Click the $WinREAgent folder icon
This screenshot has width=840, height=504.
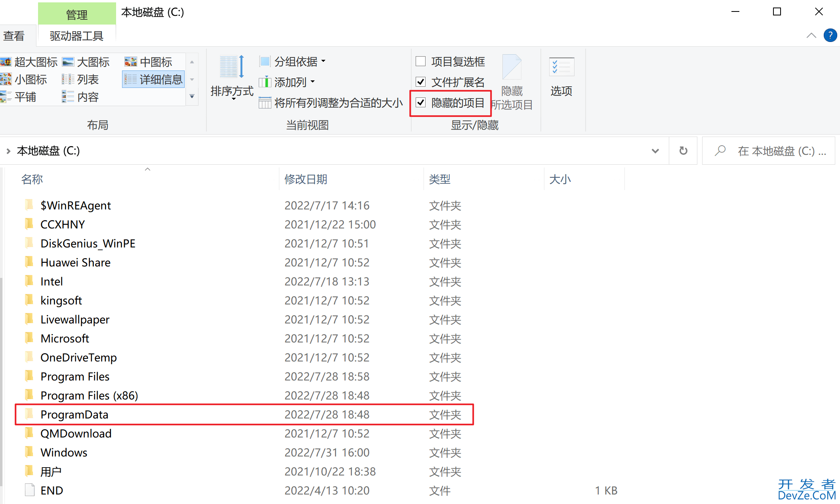pyautogui.click(x=29, y=205)
